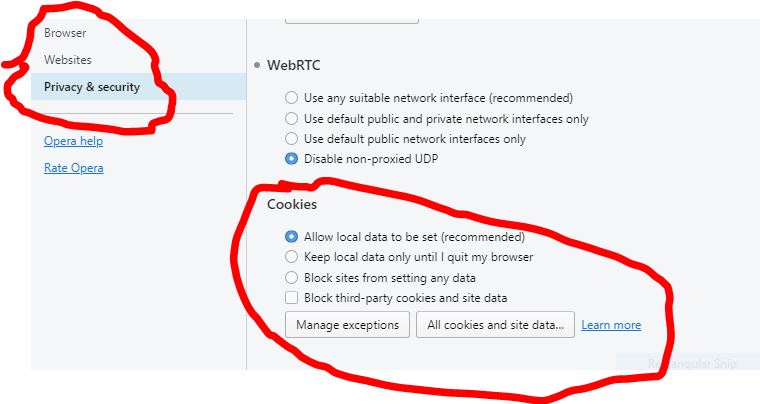Select Use any suitable network interface option
The width and height of the screenshot is (760, 404).
291,98
